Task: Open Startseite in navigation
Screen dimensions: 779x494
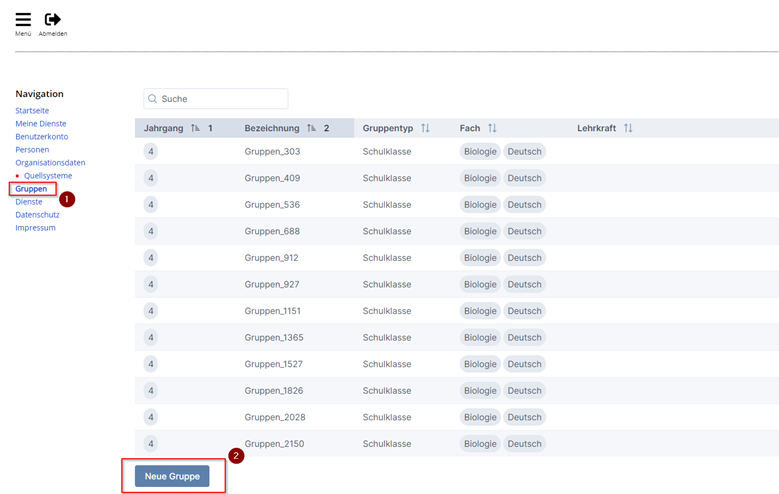Action: coord(32,110)
